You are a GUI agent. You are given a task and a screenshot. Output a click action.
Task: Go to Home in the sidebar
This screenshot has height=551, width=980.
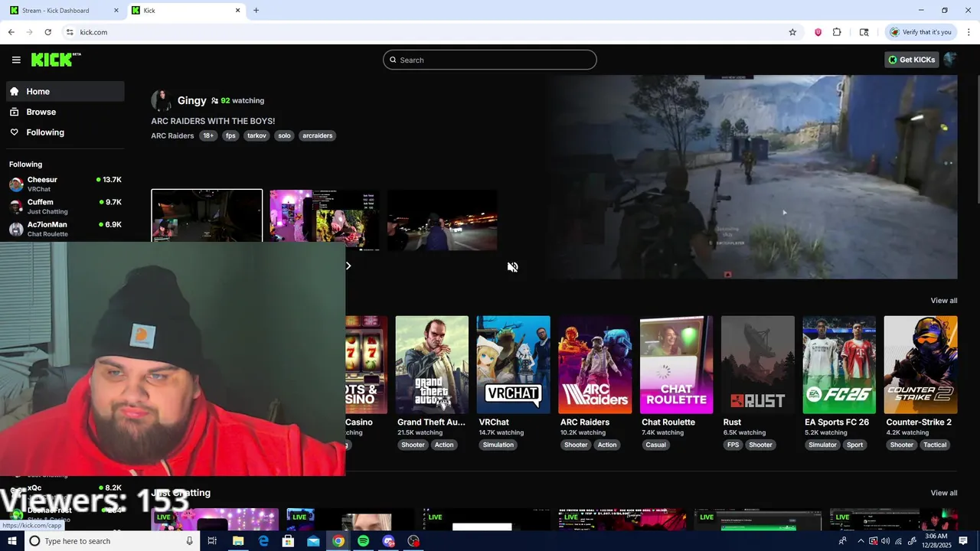tap(65, 91)
